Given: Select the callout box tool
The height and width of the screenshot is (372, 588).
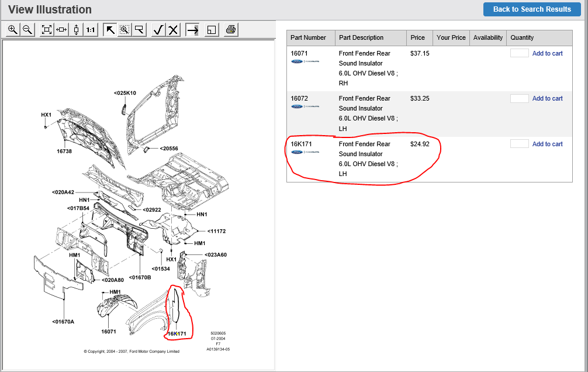Looking at the screenshot, I should point(139,30).
